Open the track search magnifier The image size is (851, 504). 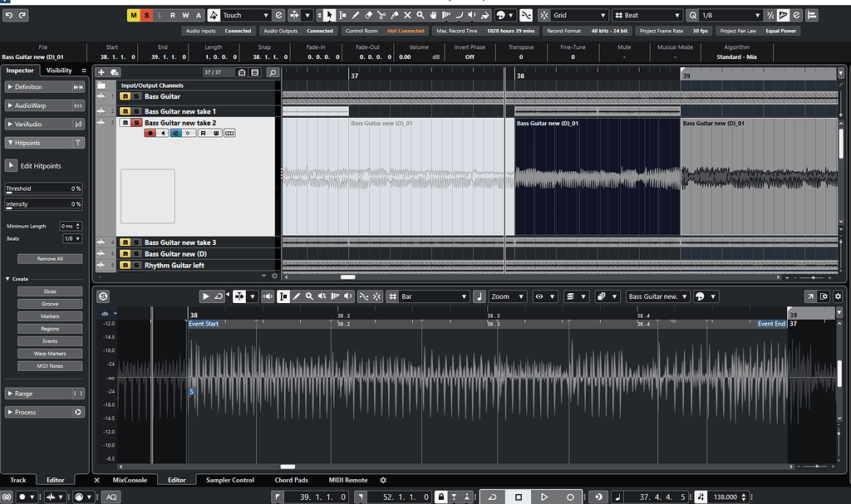click(x=271, y=73)
